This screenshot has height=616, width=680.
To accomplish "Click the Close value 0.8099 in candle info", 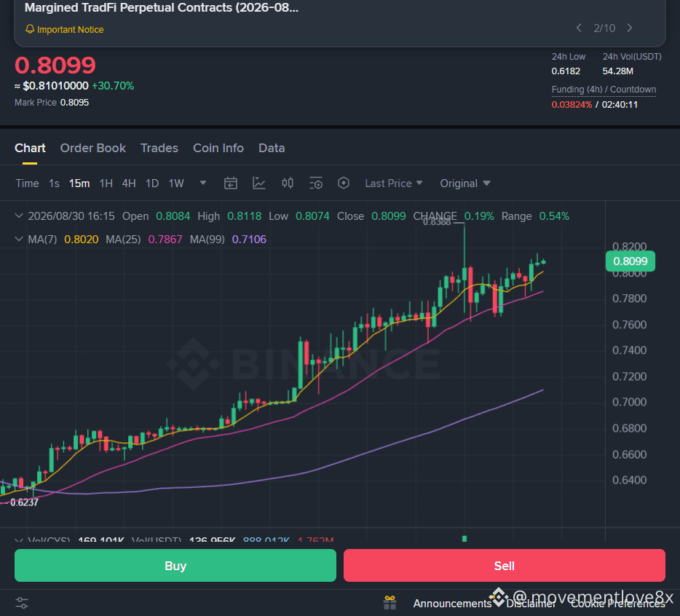I will [389, 216].
